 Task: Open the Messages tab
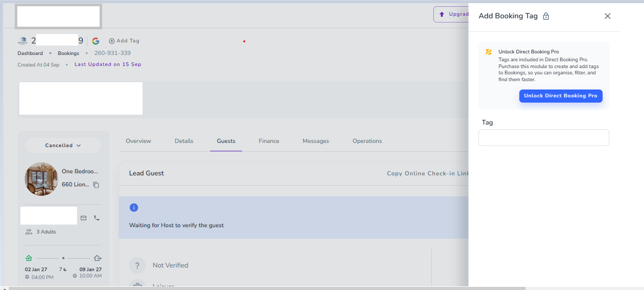[316, 141]
